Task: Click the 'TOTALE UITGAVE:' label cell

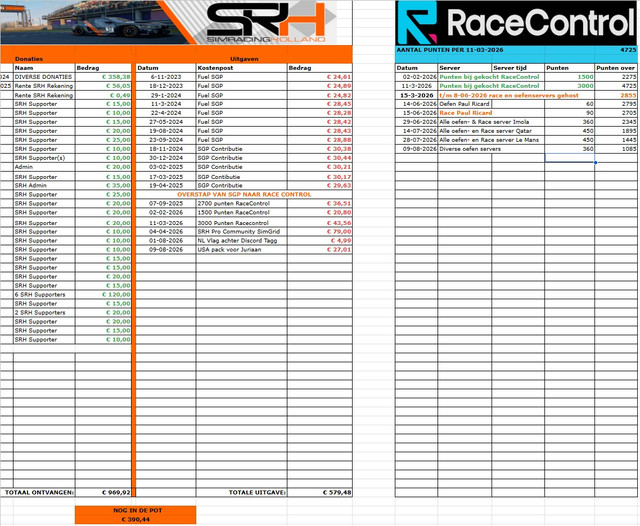Action: tap(241, 492)
